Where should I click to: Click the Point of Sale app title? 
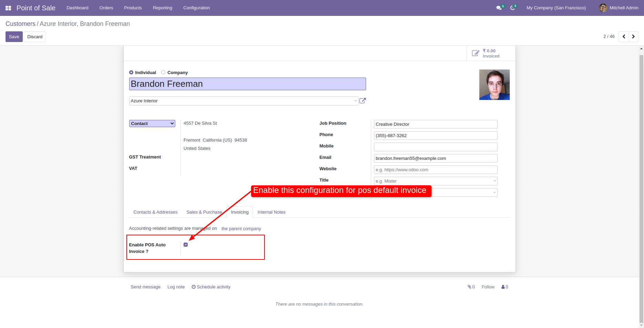36,8
